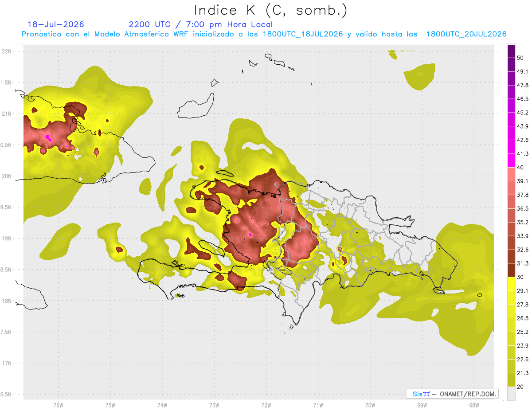The width and height of the screenshot is (532, 411).
Task: Click the '31.3' colorbar value
Action: click(x=523, y=263)
